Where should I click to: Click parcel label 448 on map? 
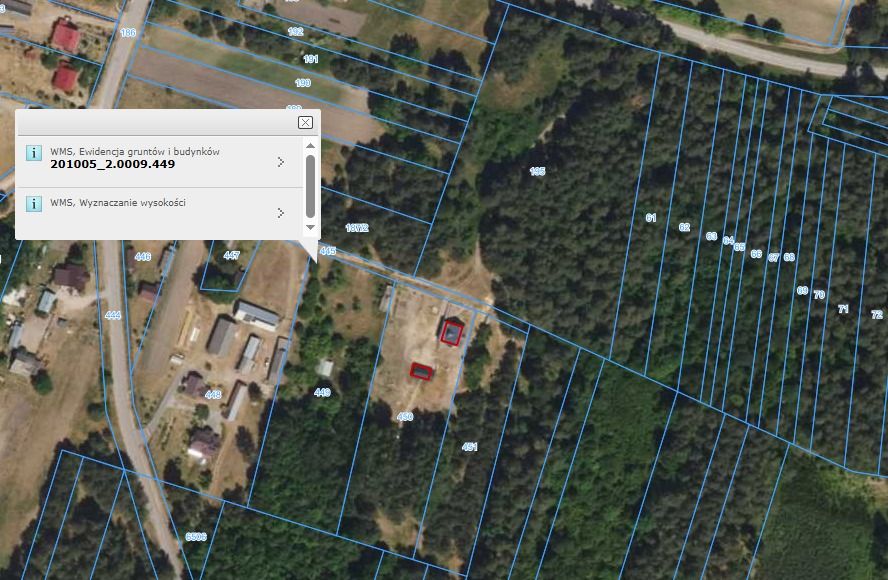pos(213,394)
